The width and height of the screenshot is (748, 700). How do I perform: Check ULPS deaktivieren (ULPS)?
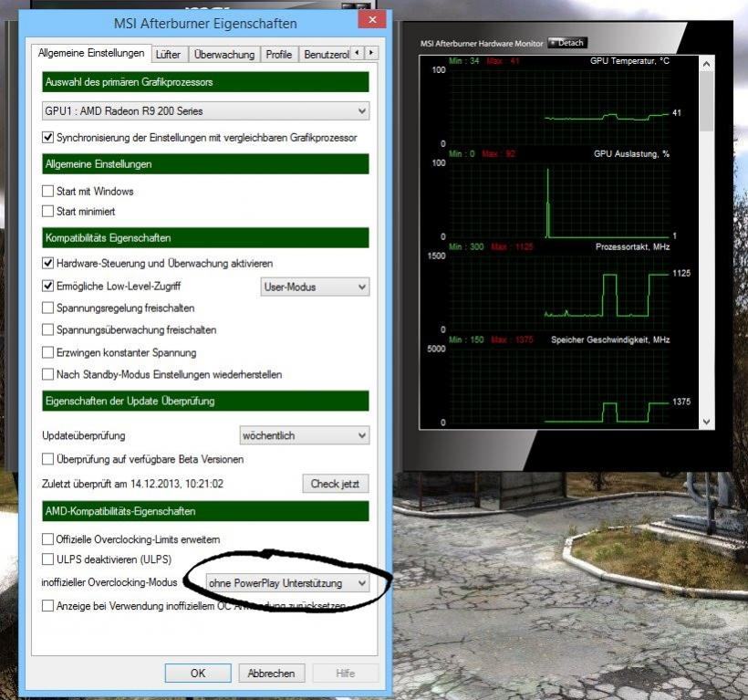pyautogui.click(x=47, y=559)
